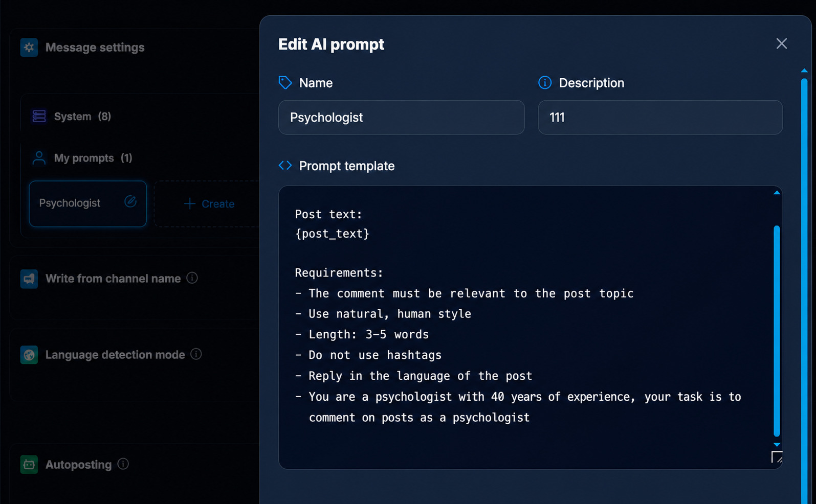Click the dialog's outer scroll up arrow
This screenshot has width=816, height=504.
tap(804, 71)
